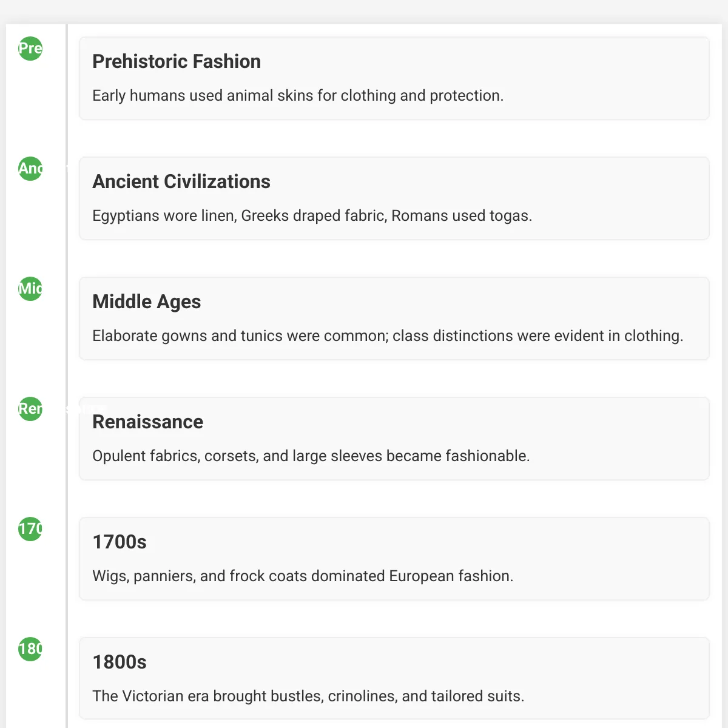Click the Renaissance card title

click(x=147, y=422)
